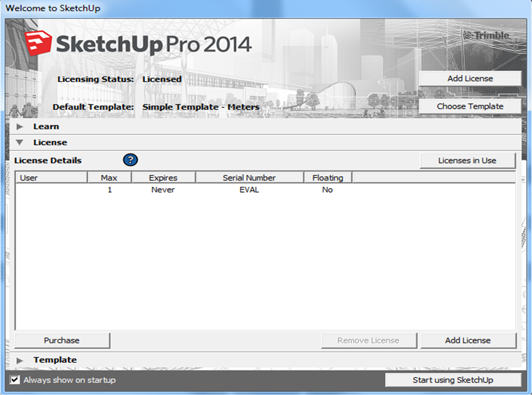
Task: Click the License section label
Action: coord(50,143)
